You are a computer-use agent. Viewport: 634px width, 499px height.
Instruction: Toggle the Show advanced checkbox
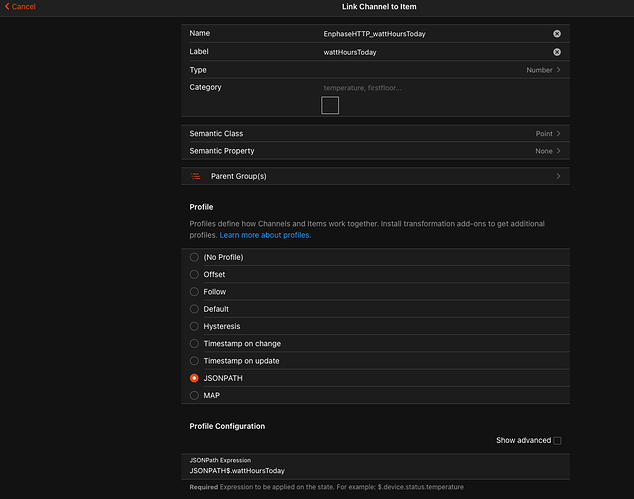tap(557, 440)
